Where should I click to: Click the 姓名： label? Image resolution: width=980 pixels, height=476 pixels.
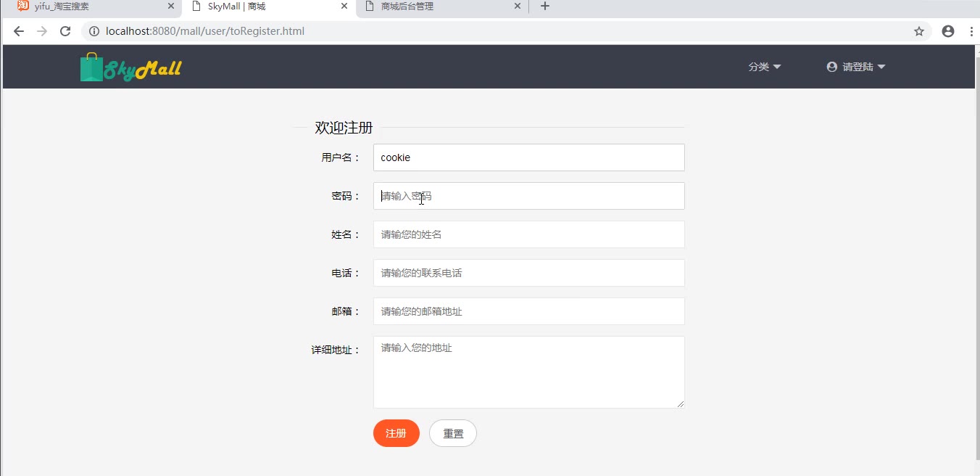pos(346,234)
